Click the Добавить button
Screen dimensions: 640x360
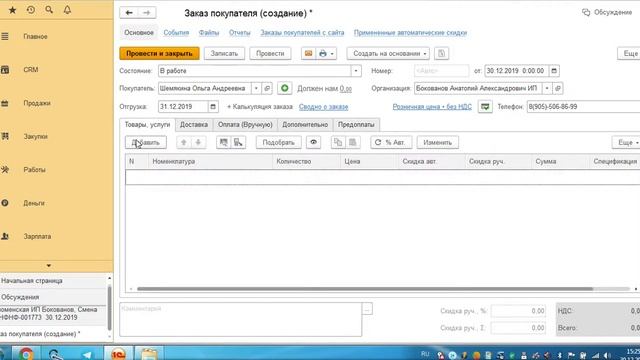coord(146,142)
